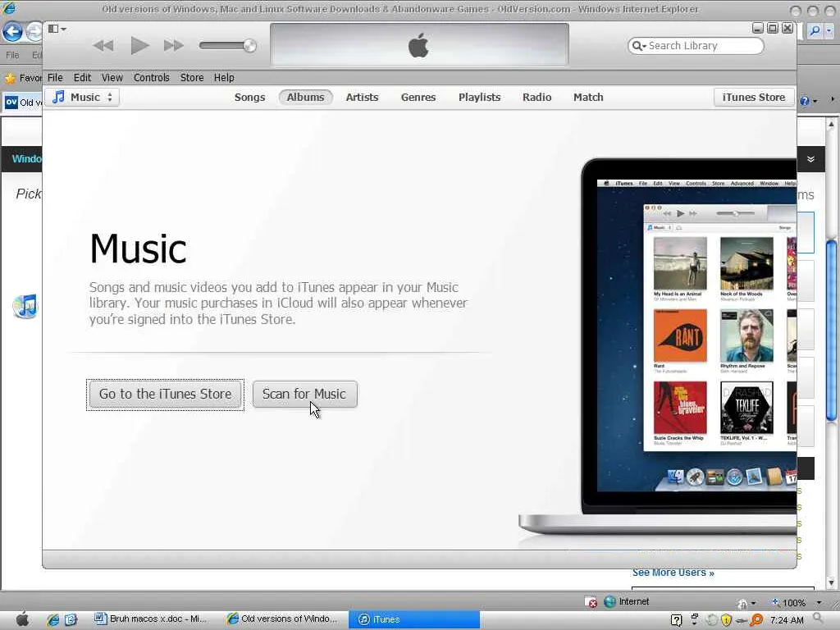The image size is (840, 630).
Task: Open the iTunes File menu
Action: tap(55, 78)
